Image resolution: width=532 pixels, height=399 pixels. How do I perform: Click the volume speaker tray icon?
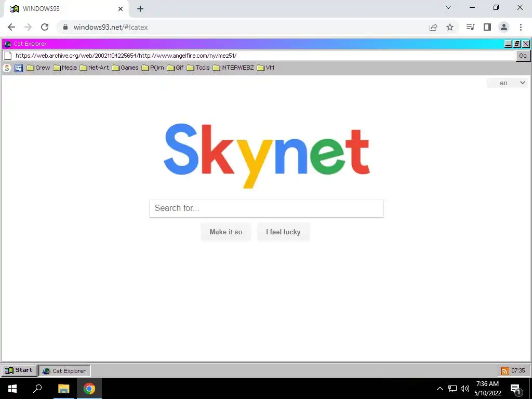[465, 389]
